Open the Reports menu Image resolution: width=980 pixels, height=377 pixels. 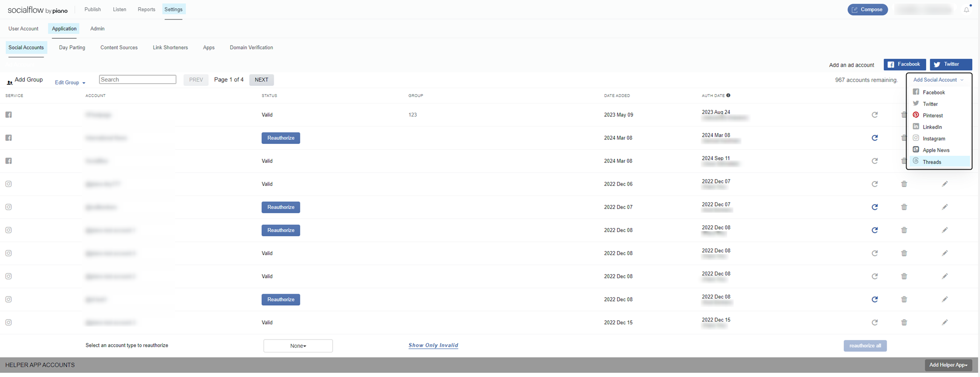click(147, 9)
